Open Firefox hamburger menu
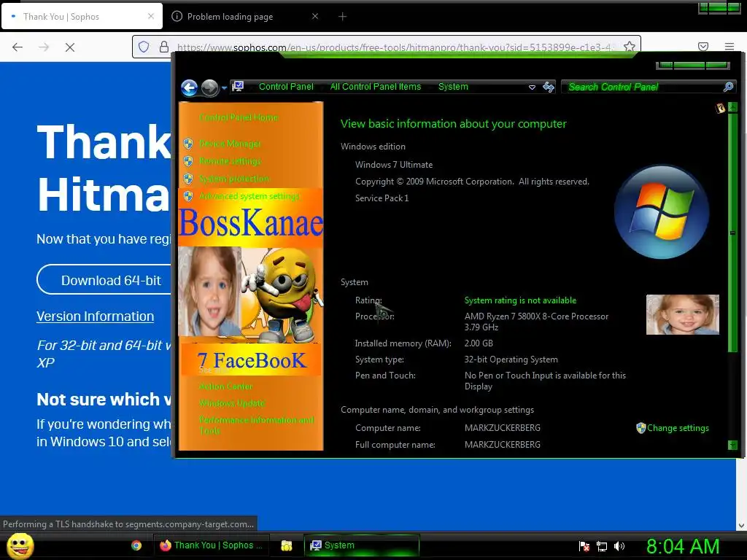This screenshot has width=747, height=560. pos(729,47)
